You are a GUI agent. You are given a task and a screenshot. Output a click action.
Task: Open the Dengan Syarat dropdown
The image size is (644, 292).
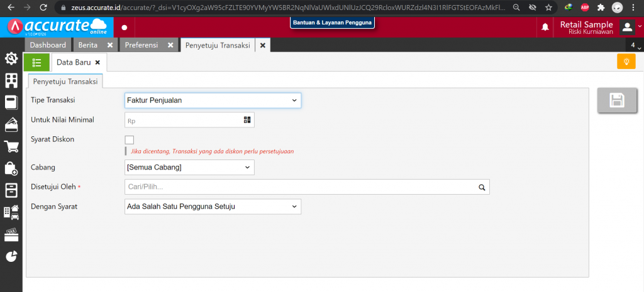(213, 207)
